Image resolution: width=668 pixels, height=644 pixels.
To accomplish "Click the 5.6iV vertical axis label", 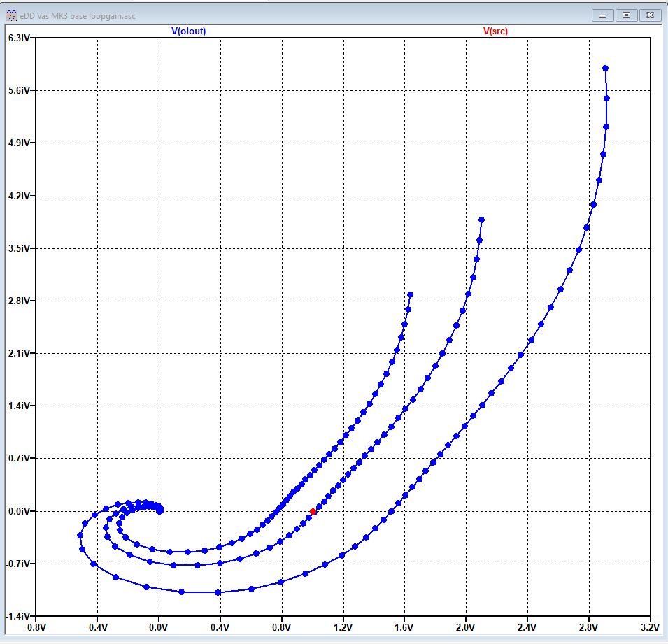I will tap(19, 90).
